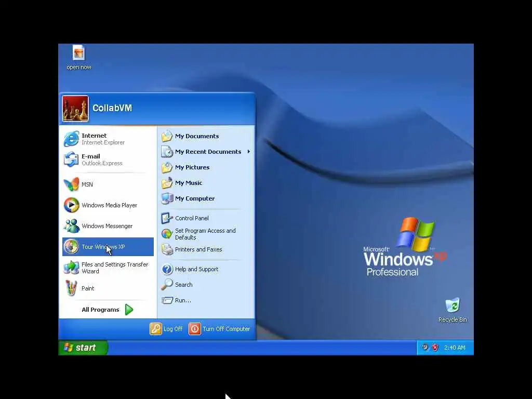Choose the 'Printers and Faxes' menu text
The image size is (532, 399).
pos(198,249)
